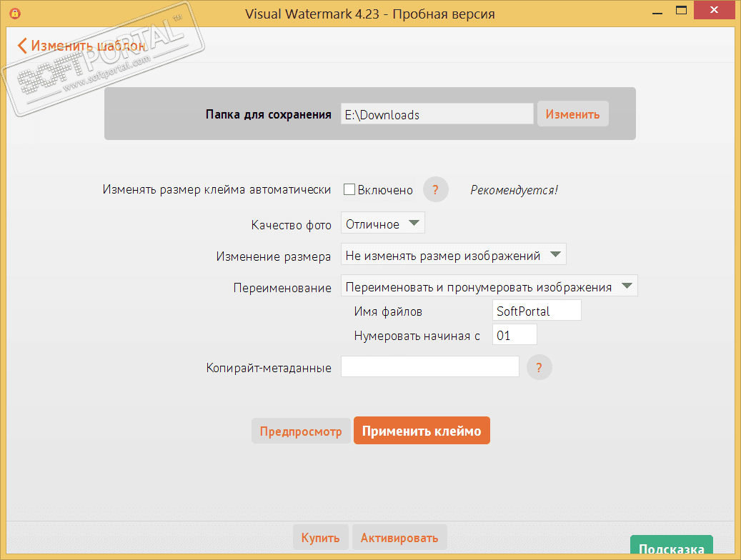741x560 pixels.
Task: Click the Рекомендуется! text
Action: (514, 190)
